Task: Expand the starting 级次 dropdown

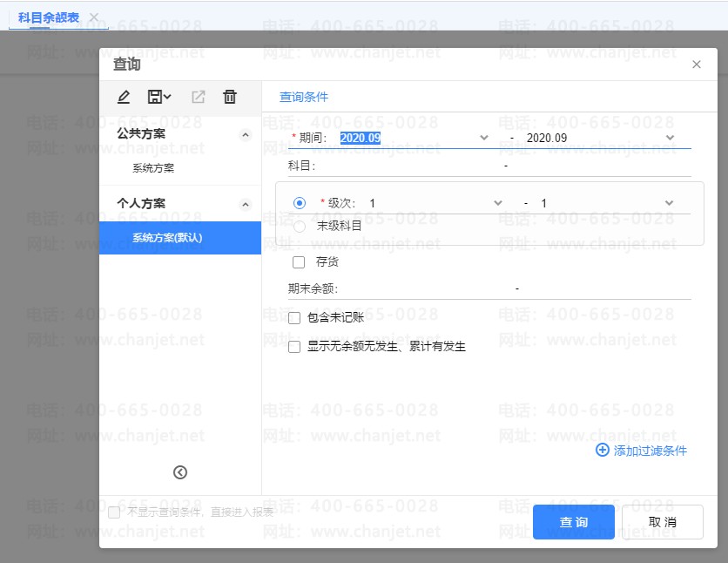Action: [x=498, y=203]
